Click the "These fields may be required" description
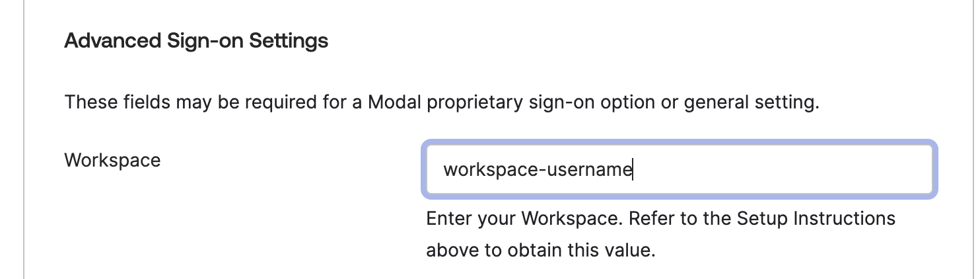Screen dimensions: 980x279 point(441,103)
